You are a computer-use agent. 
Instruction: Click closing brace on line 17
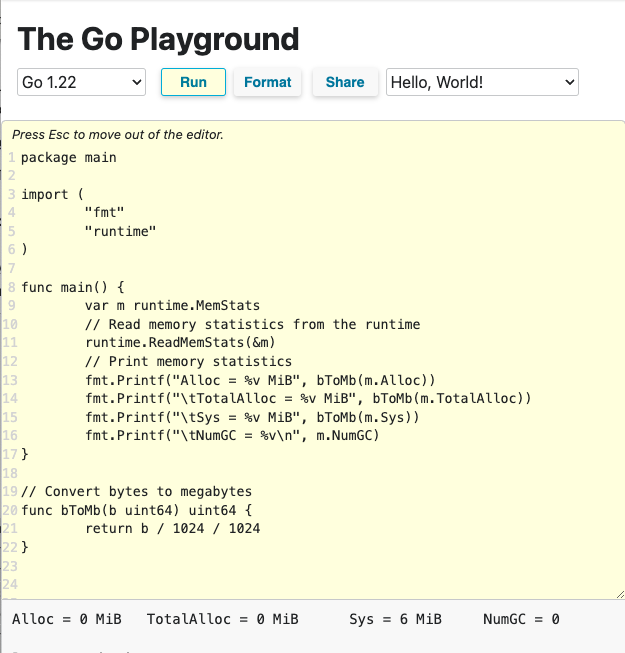coord(25,454)
